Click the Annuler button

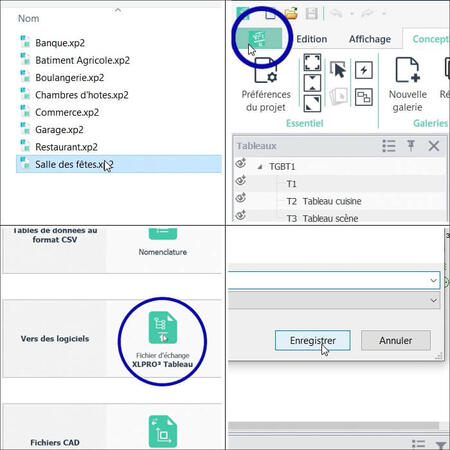pyautogui.click(x=396, y=340)
